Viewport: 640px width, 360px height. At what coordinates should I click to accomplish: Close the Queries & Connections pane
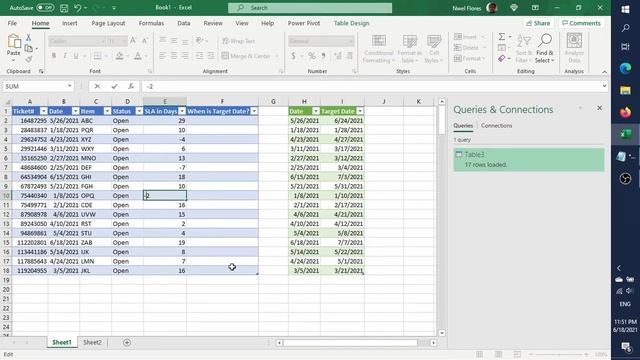click(x=599, y=108)
